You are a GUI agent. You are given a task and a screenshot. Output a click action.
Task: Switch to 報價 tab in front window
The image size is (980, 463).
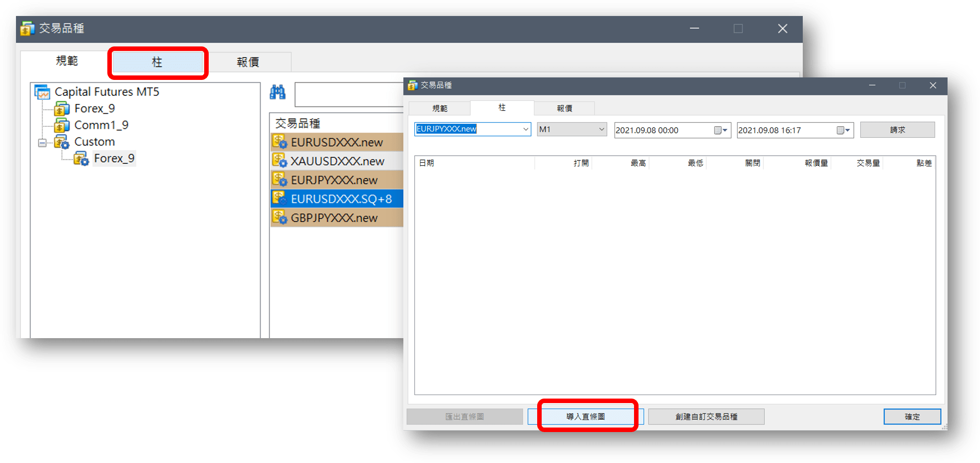(564, 108)
